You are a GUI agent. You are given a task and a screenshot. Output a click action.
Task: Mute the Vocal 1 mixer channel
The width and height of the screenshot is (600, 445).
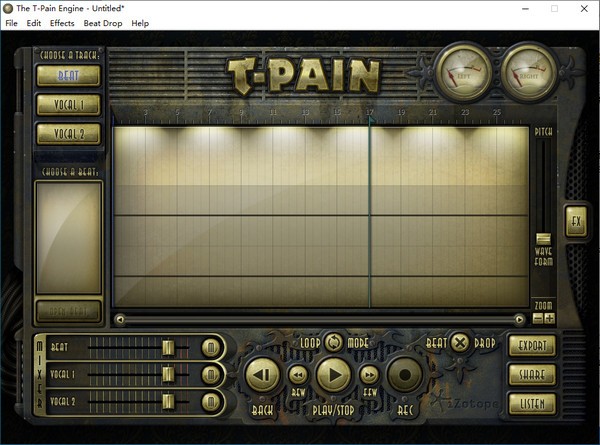click(x=211, y=374)
